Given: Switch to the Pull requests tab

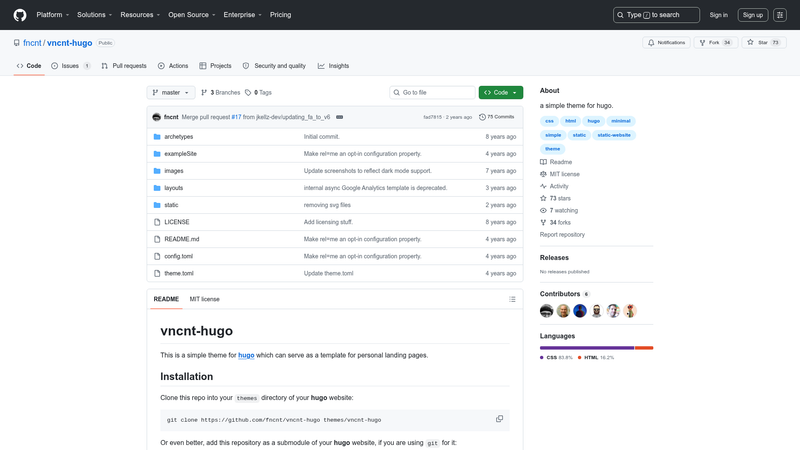Looking at the screenshot, I should coord(124,66).
